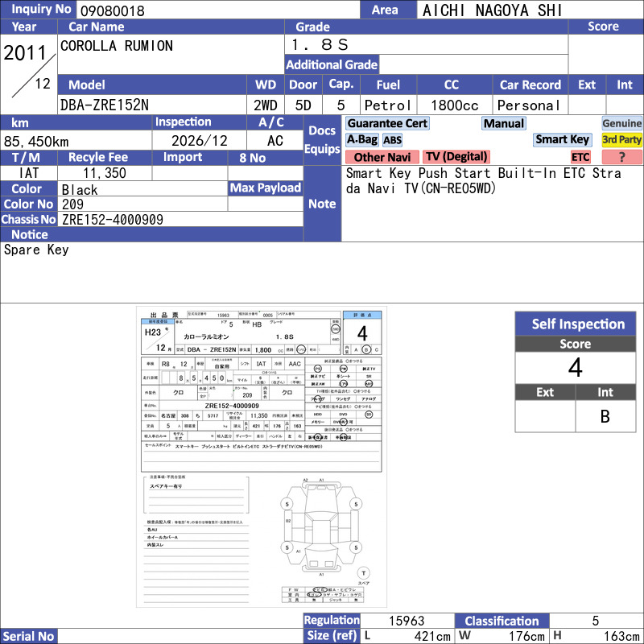Viewport: 644px width, 644px height.
Task: Open the auction sheet thumbnail image
Action: point(262,456)
